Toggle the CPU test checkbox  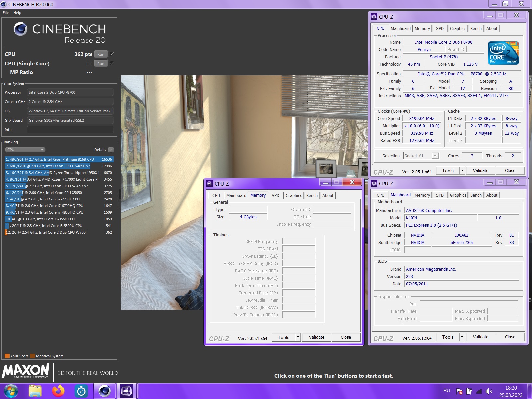pos(112,54)
